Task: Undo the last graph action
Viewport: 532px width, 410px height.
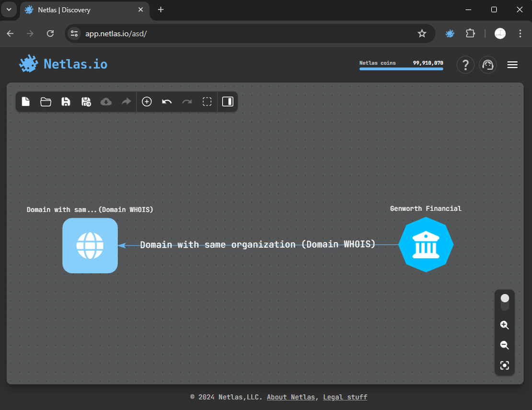Action: tap(167, 102)
